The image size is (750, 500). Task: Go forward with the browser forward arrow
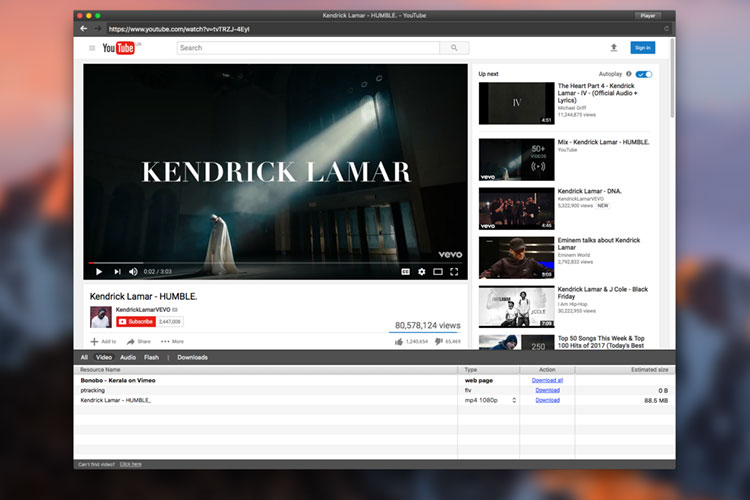tap(98, 29)
